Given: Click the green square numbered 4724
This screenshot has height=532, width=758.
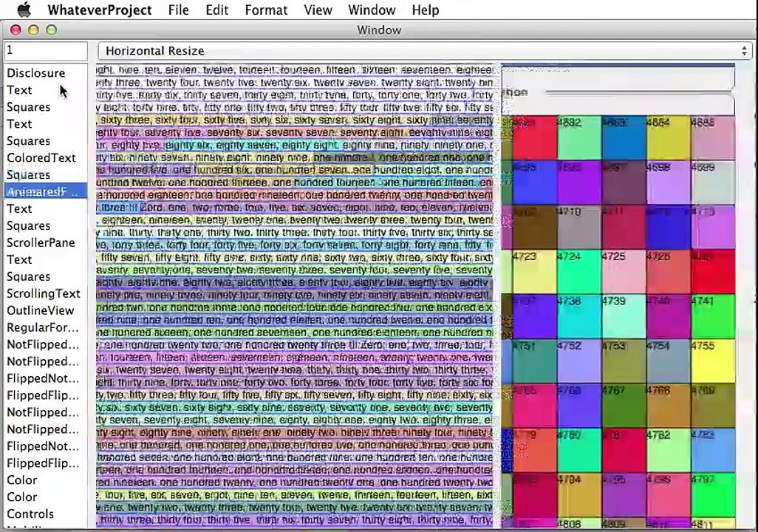Looking at the screenshot, I should (579, 272).
